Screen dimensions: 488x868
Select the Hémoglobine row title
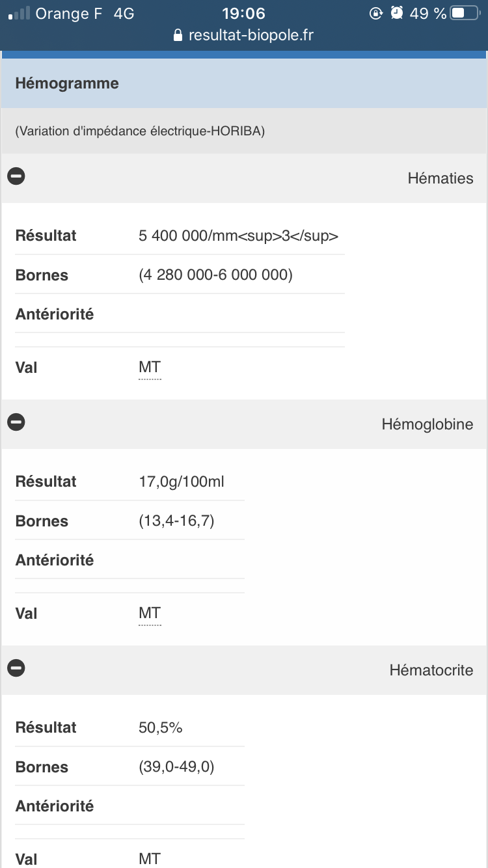[427, 424]
